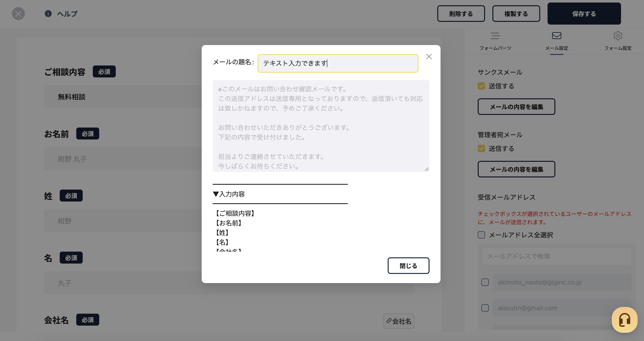The image size is (644, 341).
Task: Click the 必須 badge next to ご相談内容
Action: click(x=104, y=71)
